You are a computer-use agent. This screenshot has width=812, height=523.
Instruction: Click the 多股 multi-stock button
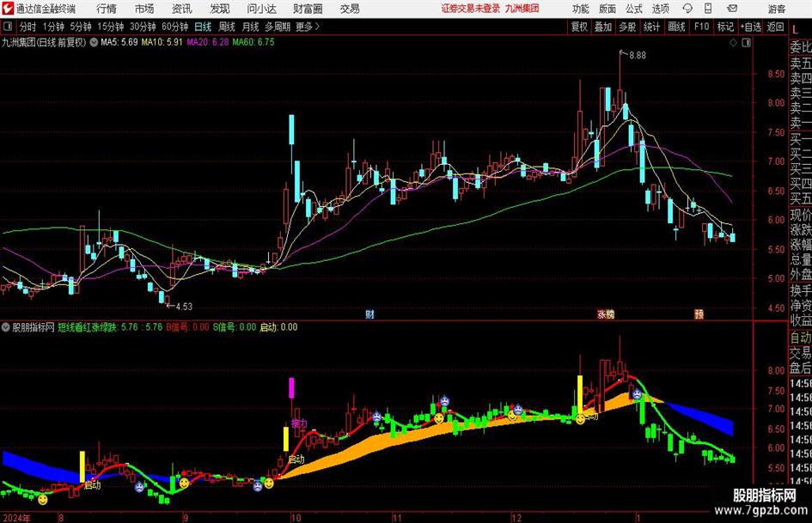[627, 27]
